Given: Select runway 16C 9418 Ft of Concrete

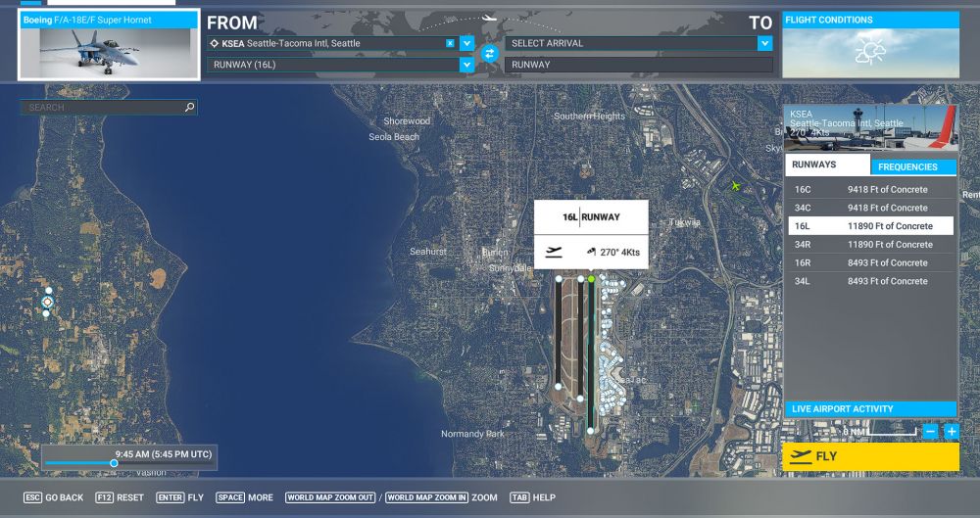Looking at the screenshot, I should 870,189.
